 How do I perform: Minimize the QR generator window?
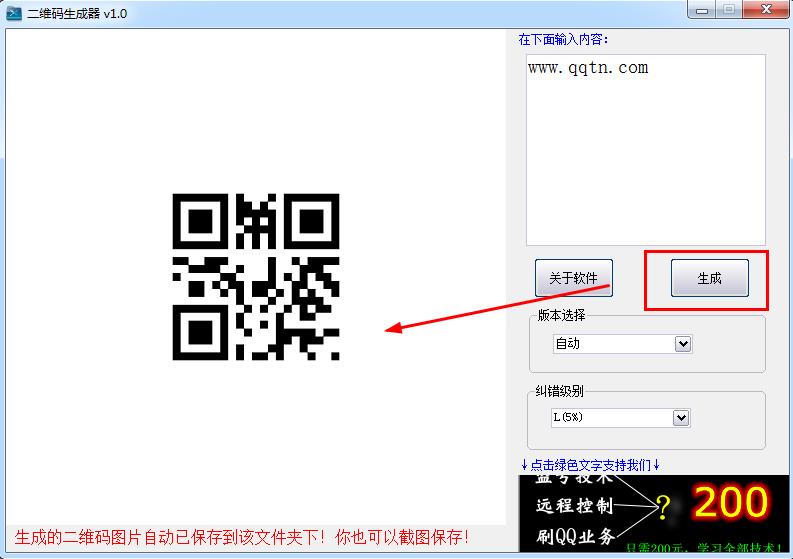pos(703,10)
